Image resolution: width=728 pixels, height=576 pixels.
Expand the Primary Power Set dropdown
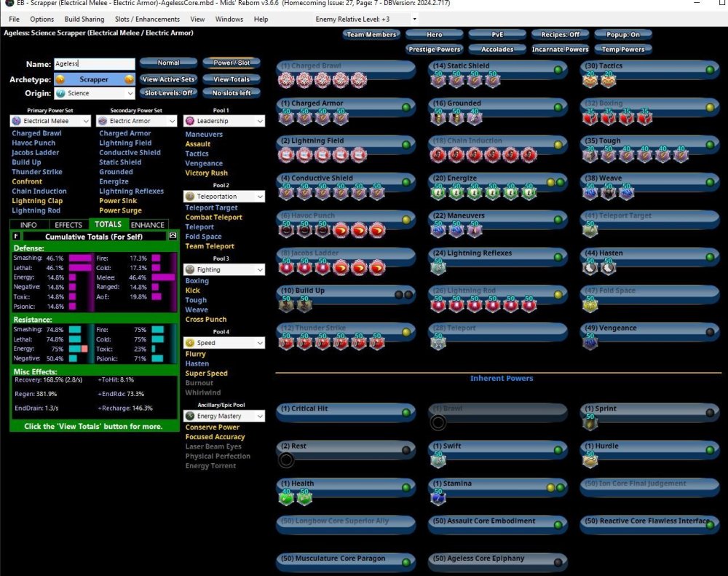coord(50,121)
